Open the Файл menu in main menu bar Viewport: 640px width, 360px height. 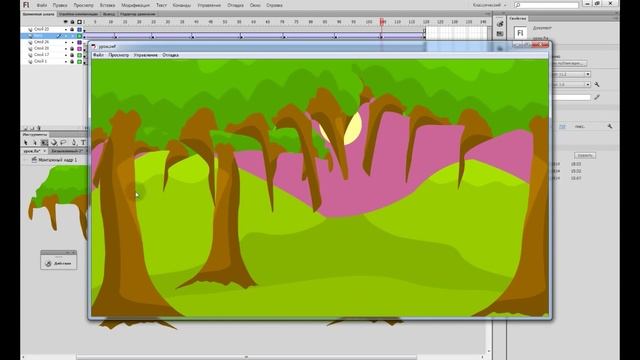(x=42, y=5)
